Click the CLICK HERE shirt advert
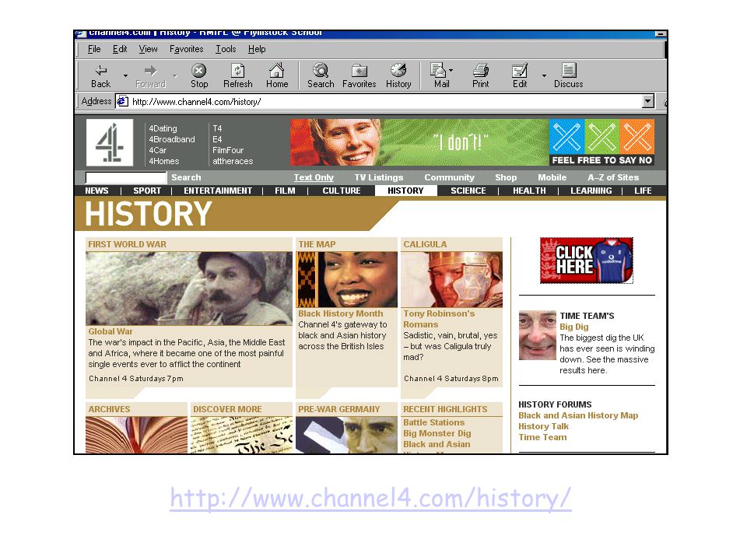This screenshot has height=560, width=747. click(587, 261)
